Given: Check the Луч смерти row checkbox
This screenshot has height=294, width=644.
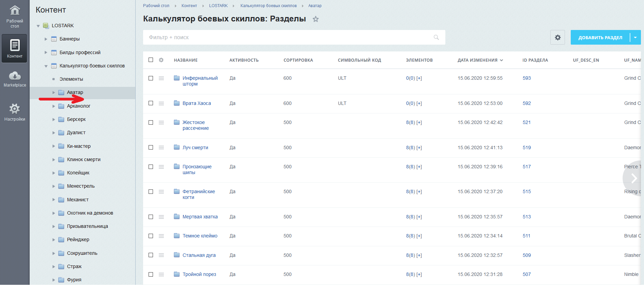Looking at the screenshot, I should click(x=151, y=147).
